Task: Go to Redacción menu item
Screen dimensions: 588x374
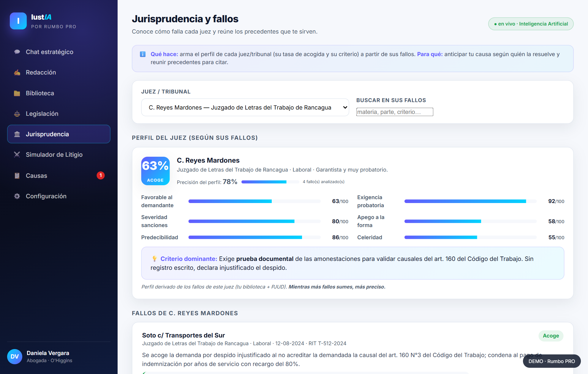Action: tap(59, 72)
